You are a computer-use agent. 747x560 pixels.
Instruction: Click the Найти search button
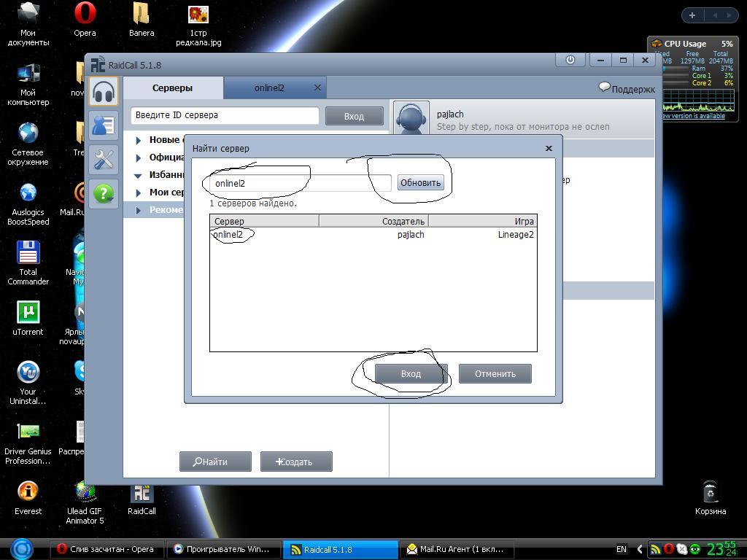215,462
